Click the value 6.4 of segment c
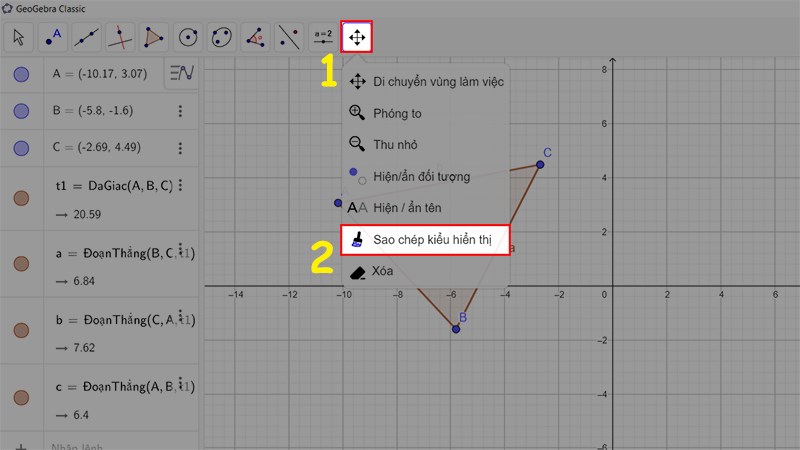Screen dimensions: 800x450 (81, 415)
